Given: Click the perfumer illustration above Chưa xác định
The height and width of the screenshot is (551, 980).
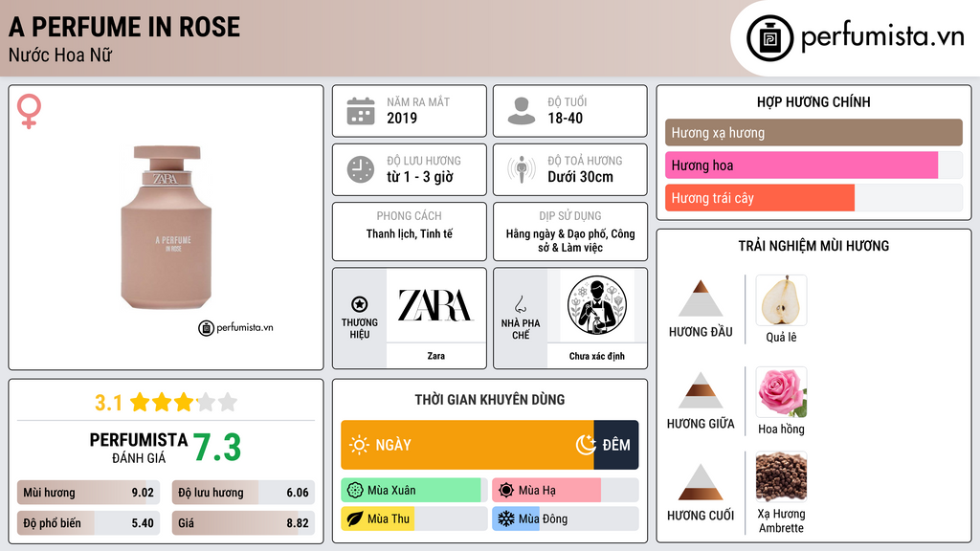Looking at the screenshot, I should pyautogui.click(x=597, y=305).
